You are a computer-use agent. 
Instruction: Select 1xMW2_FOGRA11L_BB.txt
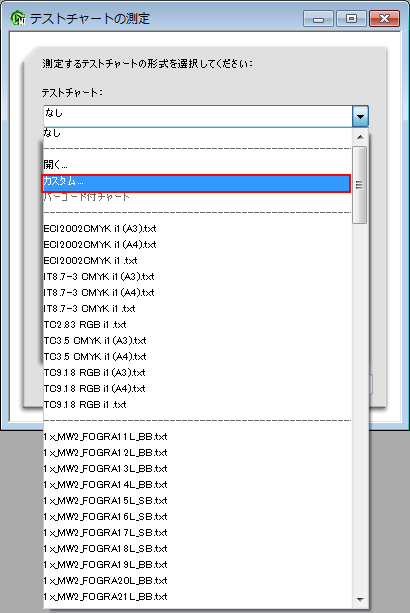point(197,436)
